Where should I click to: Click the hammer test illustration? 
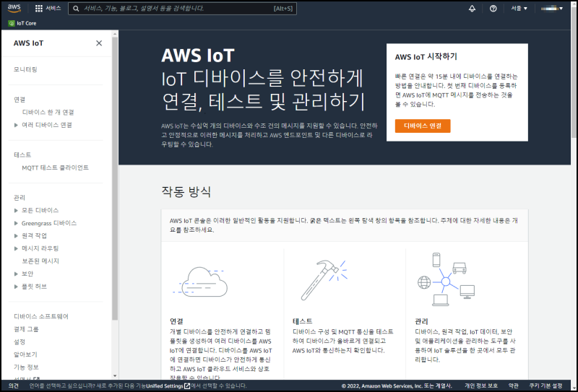point(324,279)
